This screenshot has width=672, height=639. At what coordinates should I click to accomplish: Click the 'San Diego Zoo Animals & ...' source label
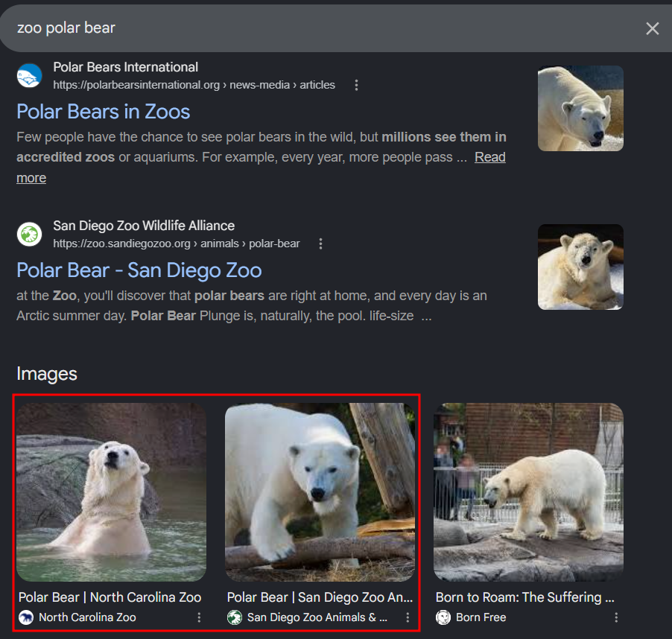[317, 617]
